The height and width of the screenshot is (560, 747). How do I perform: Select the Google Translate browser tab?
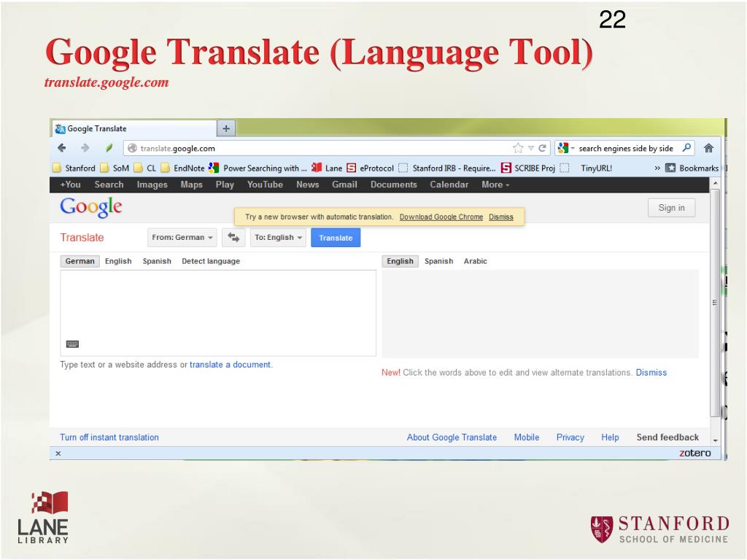(134, 128)
